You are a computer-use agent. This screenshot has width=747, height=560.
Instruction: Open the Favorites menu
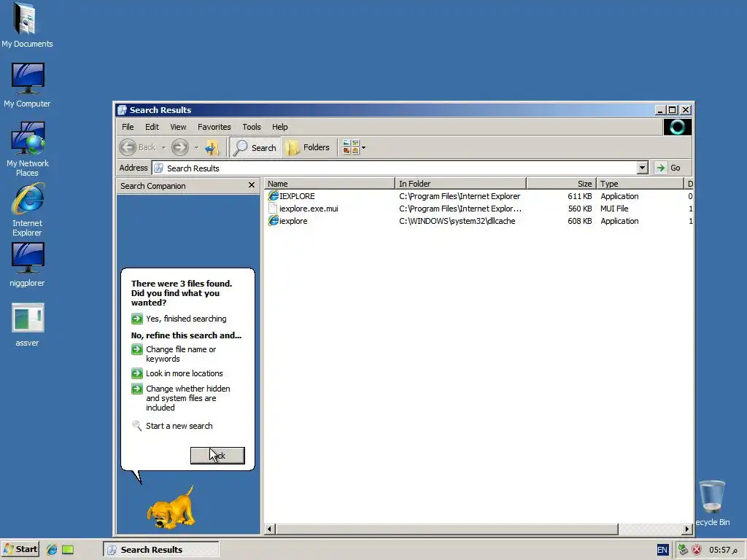pyautogui.click(x=214, y=127)
